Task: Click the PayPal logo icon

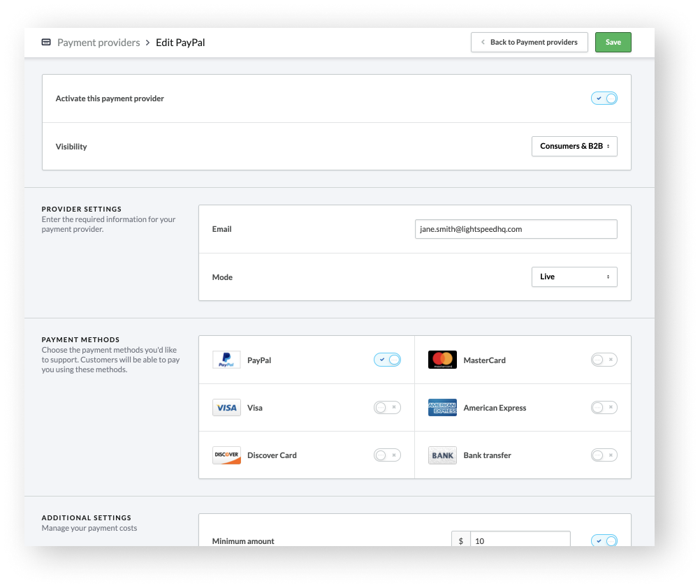Action: point(226,360)
